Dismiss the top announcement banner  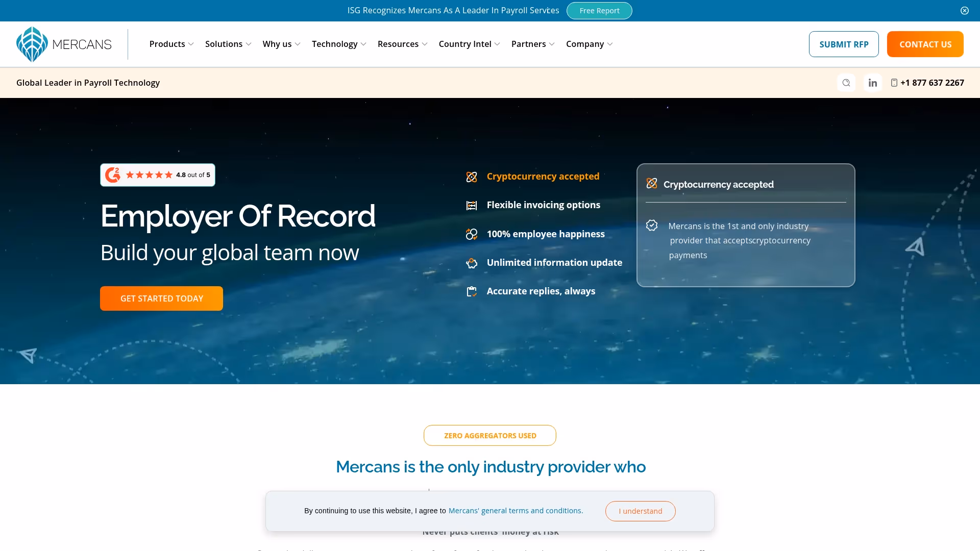tap(964, 10)
